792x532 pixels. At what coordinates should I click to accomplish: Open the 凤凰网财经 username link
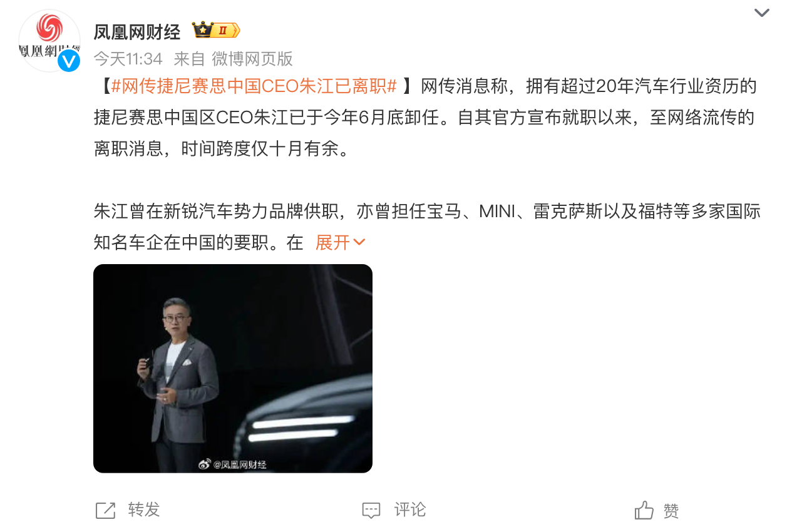(x=137, y=31)
